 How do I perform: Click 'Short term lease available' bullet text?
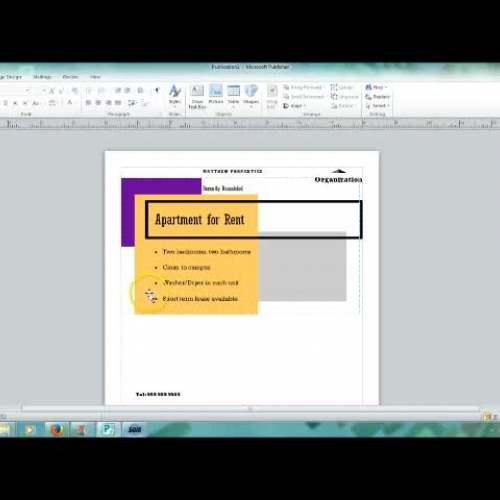click(200, 298)
